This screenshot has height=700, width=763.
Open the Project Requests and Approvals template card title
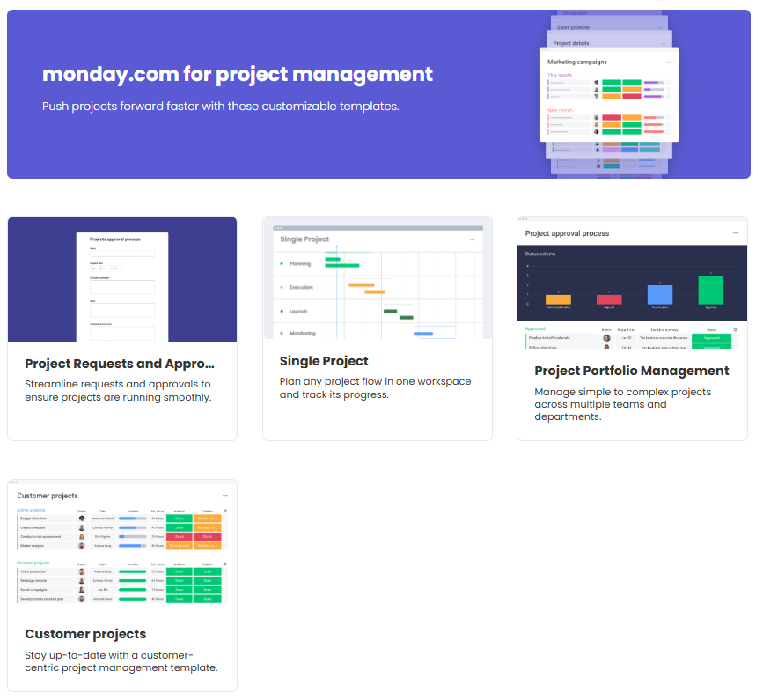[x=120, y=364]
